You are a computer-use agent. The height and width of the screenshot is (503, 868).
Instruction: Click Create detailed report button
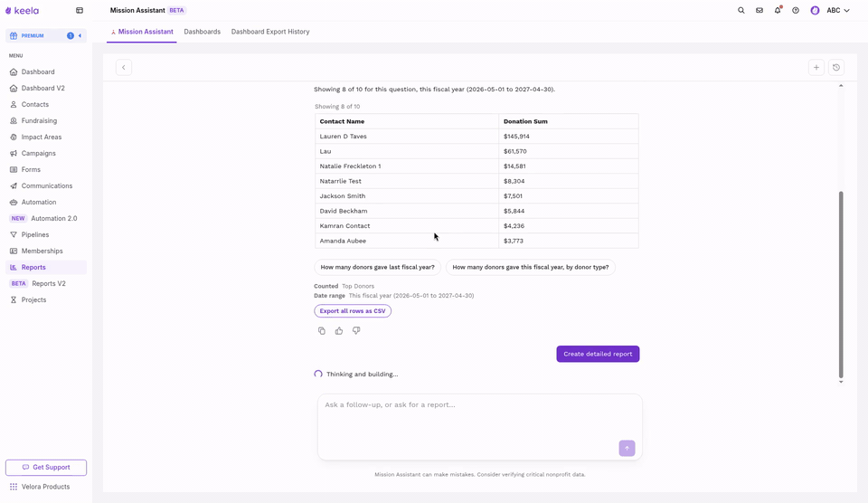coord(598,354)
